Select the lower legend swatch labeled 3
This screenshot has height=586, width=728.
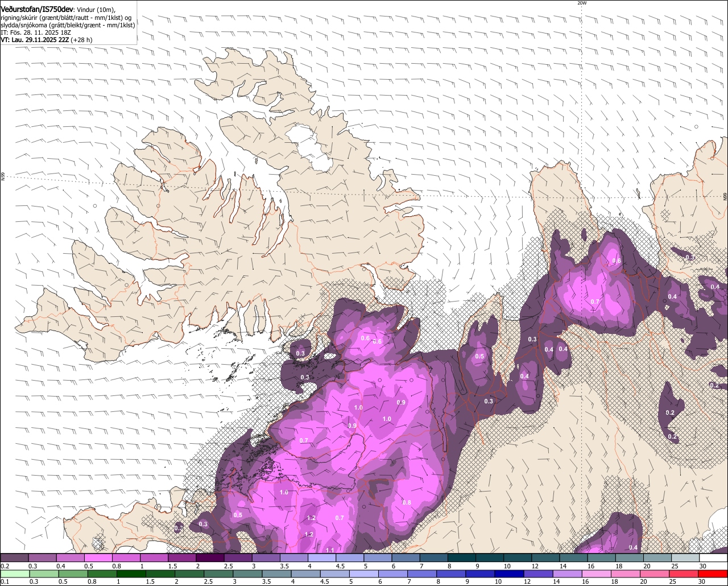tap(247, 574)
